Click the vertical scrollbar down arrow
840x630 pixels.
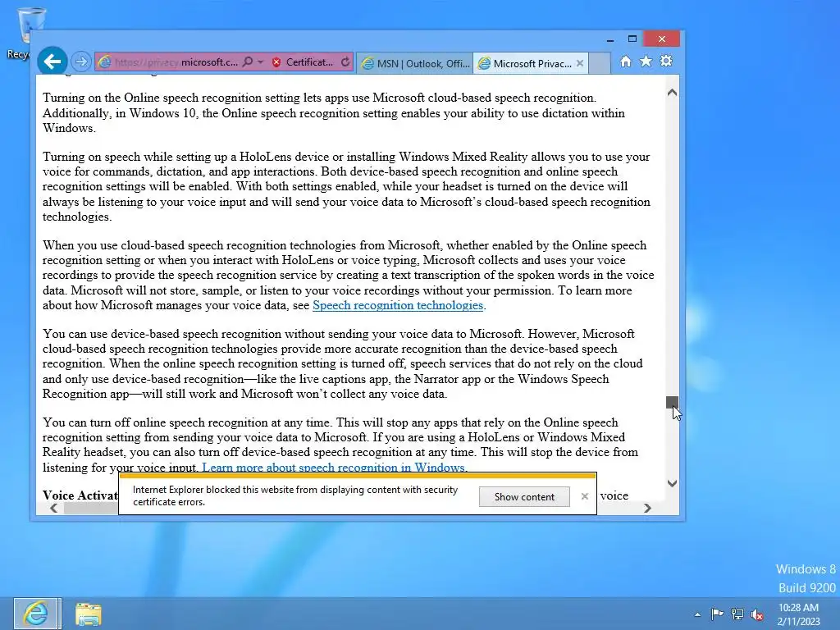coord(672,483)
